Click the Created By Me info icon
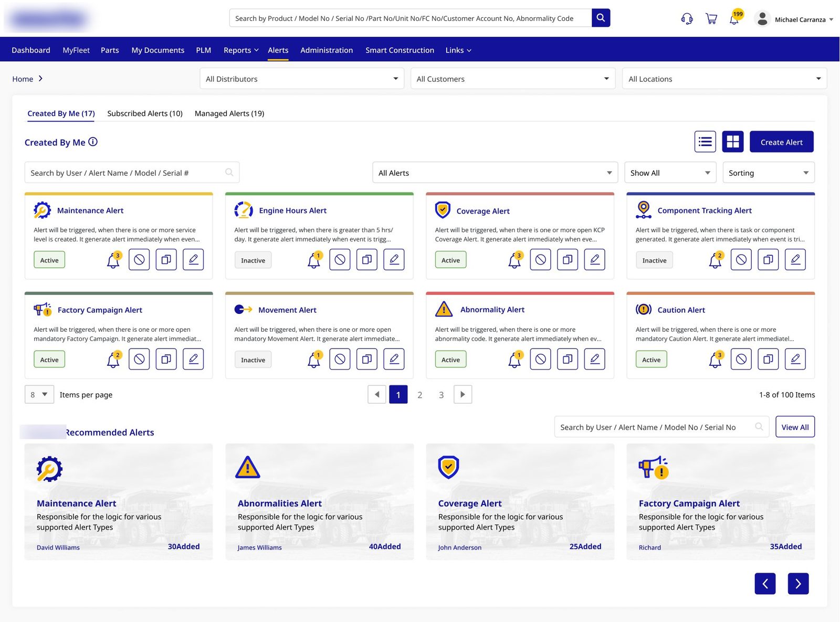Image resolution: width=840 pixels, height=622 pixels. point(93,142)
